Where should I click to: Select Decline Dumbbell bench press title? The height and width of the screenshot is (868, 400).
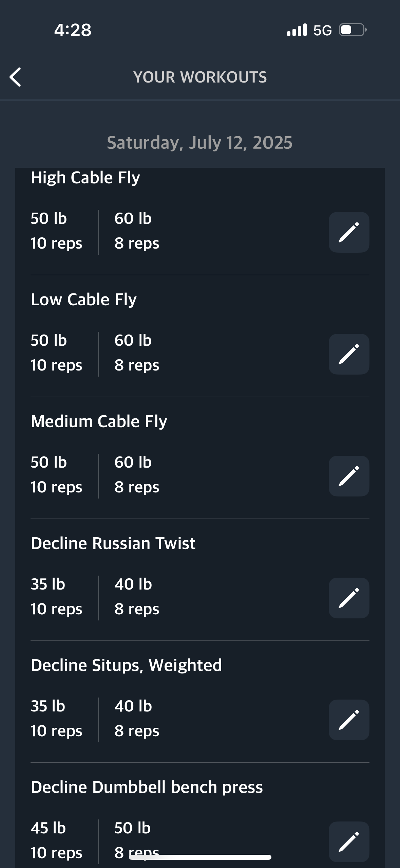[x=147, y=787]
